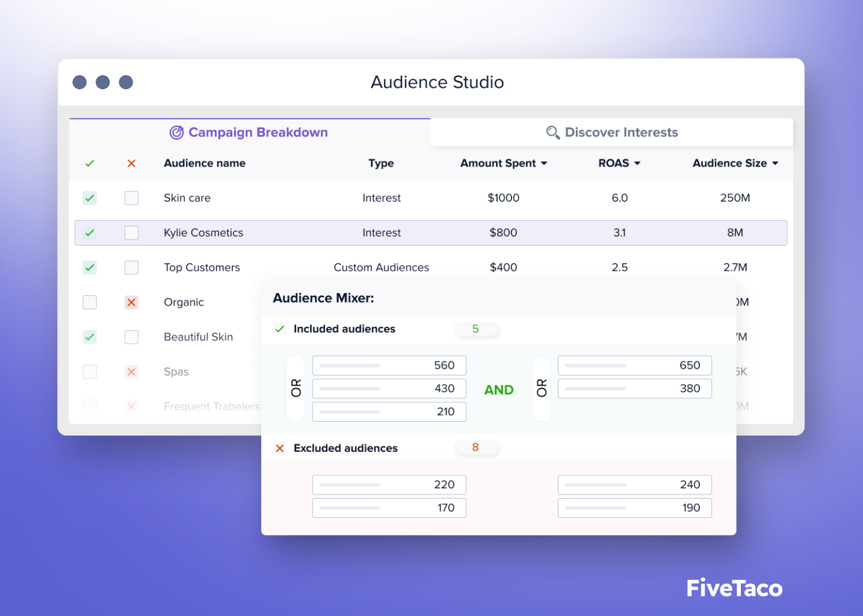Click the red X column header icon
Screen dimensions: 863x616
131,164
